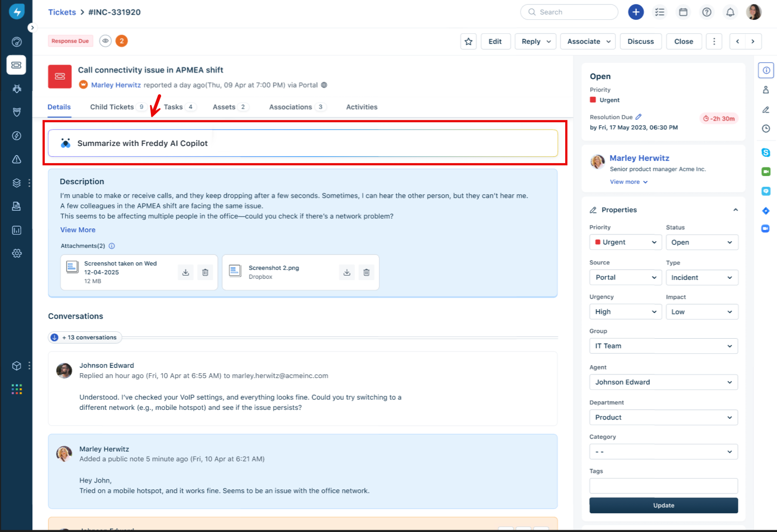Viewport: 777px width, 532px height.
Task: Open the Admin gear icon in sidebar
Action: coord(17,253)
